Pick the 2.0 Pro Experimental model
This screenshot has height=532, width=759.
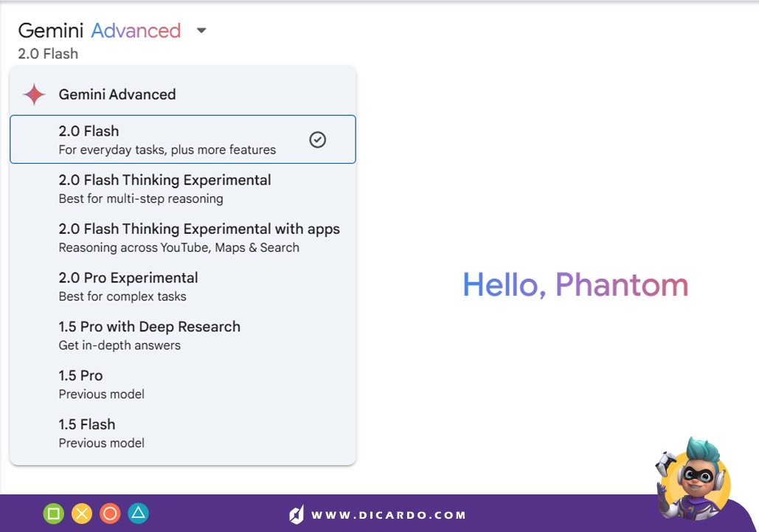pos(183,286)
